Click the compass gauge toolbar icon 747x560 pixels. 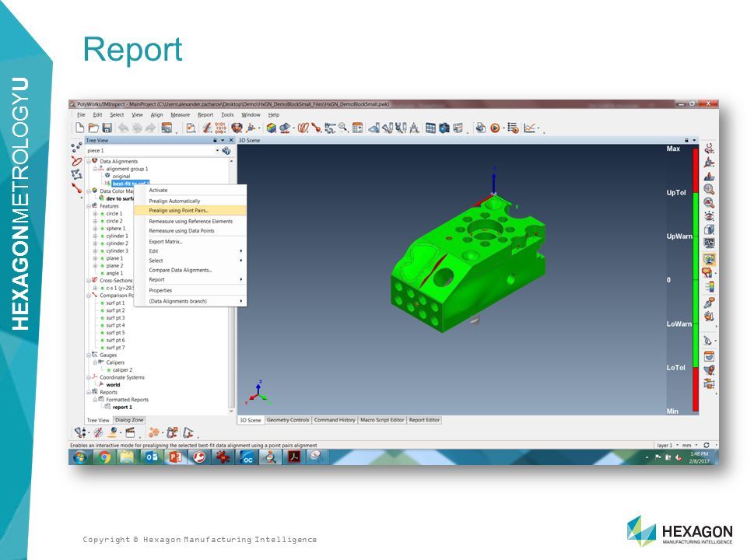tap(414, 128)
